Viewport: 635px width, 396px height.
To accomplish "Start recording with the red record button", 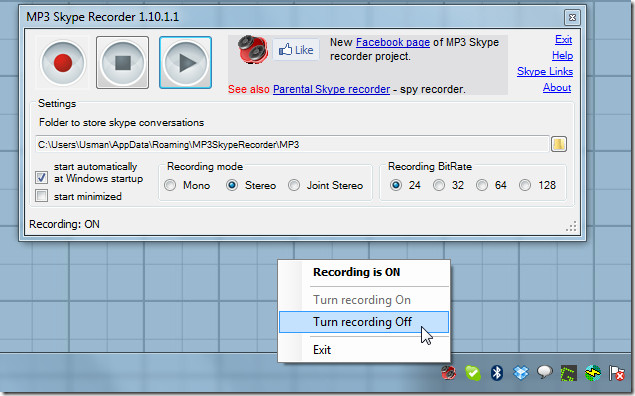I will point(63,63).
